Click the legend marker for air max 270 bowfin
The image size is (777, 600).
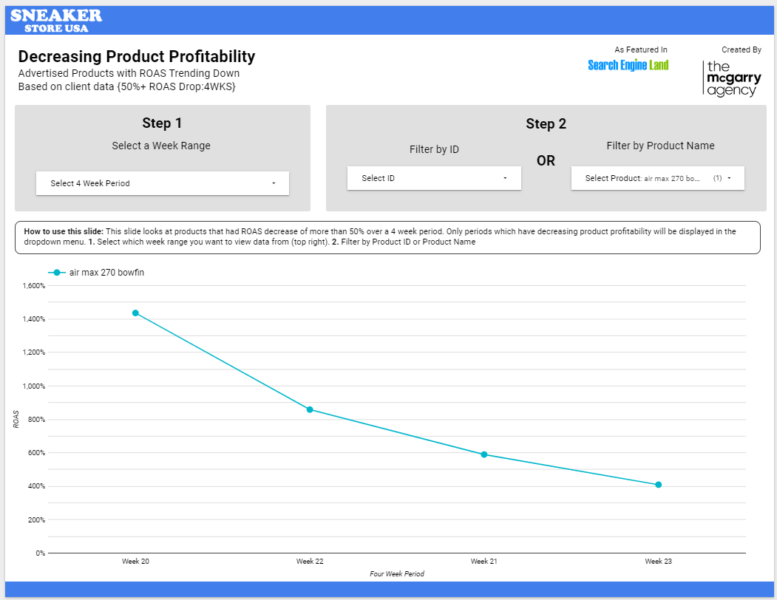coord(58,272)
